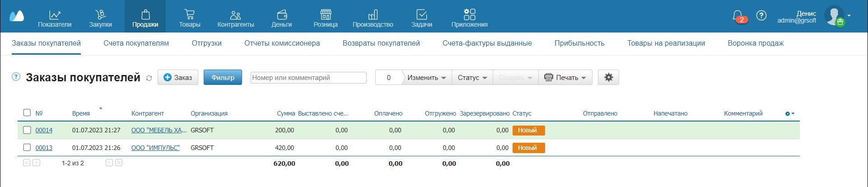Viewport: 868px width, 187px height.
Task: Expand the Статус dropdown
Action: click(472, 78)
